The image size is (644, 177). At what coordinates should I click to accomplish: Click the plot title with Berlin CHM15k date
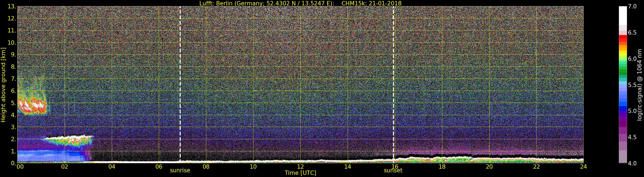pos(300,3)
